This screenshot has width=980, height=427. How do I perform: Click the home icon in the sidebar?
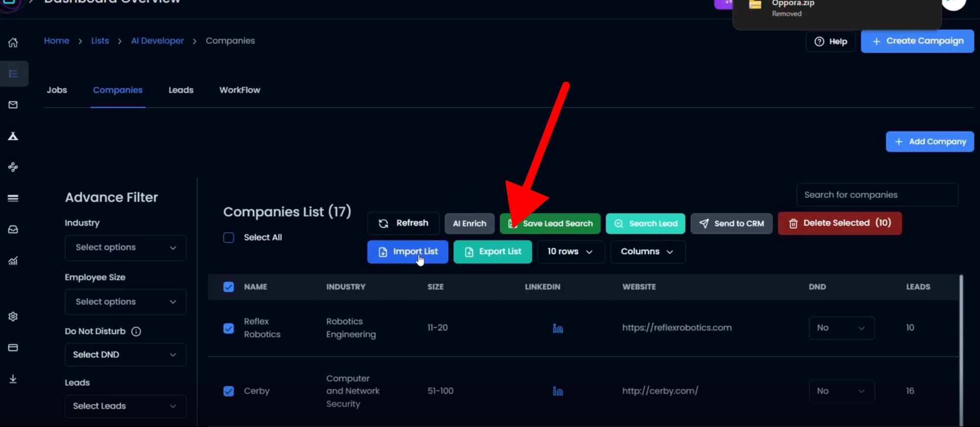point(13,43)
